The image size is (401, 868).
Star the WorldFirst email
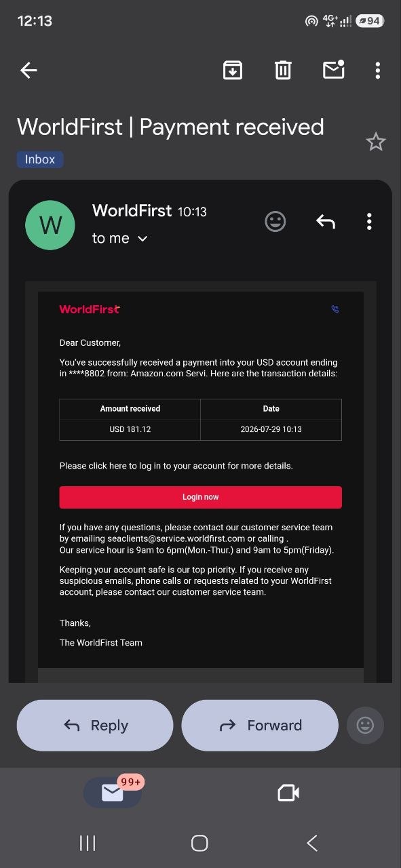click(x=375, y=142)
